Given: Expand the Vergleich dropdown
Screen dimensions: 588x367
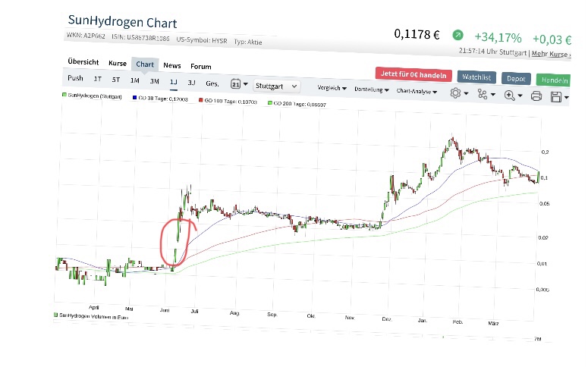Looking at the screenshot, I should (x=332, y=88).
